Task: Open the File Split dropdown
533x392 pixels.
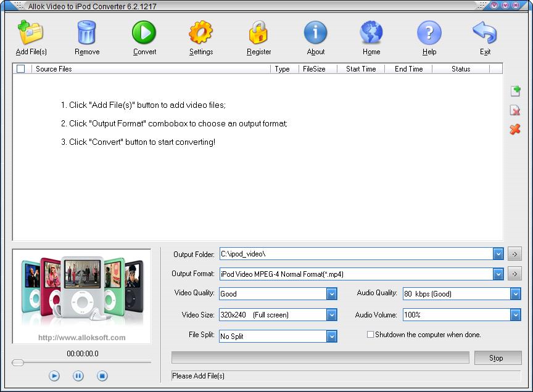Action: pos(331,337)
